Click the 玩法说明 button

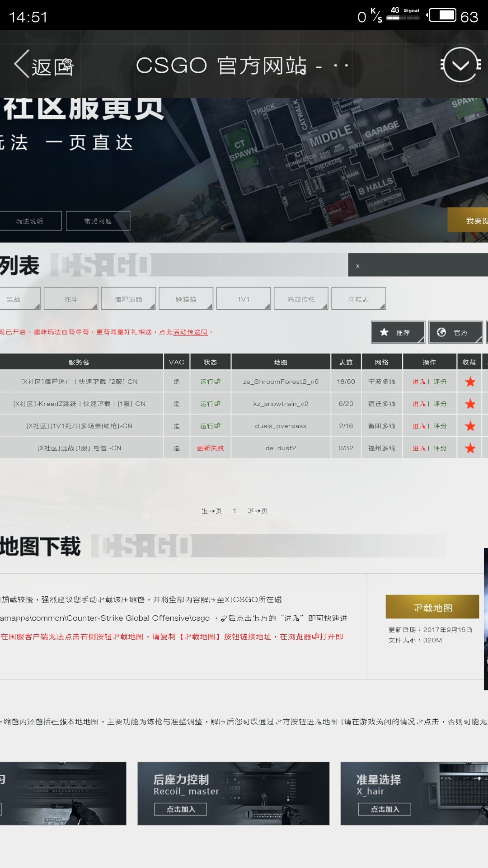(x=30, y=221)
